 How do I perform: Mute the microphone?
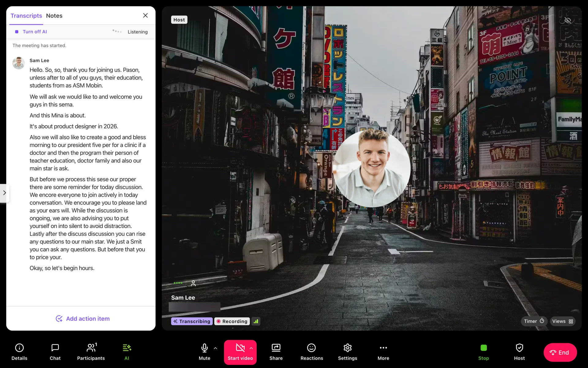tap(204, 351)
